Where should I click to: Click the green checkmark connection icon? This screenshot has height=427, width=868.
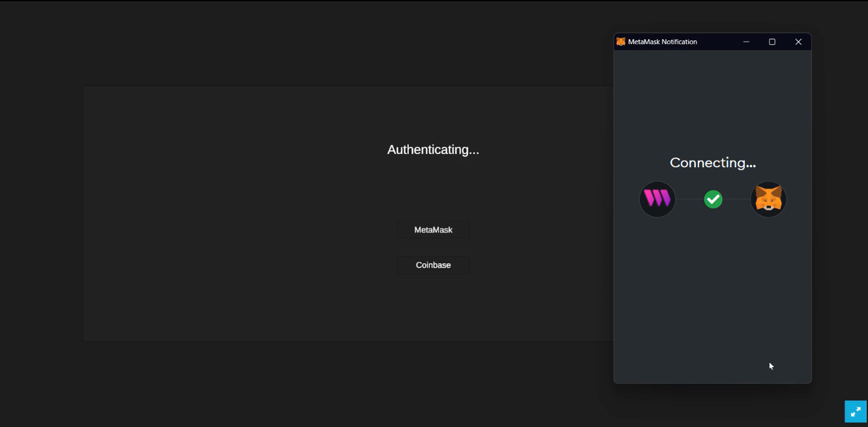(713, 199)
